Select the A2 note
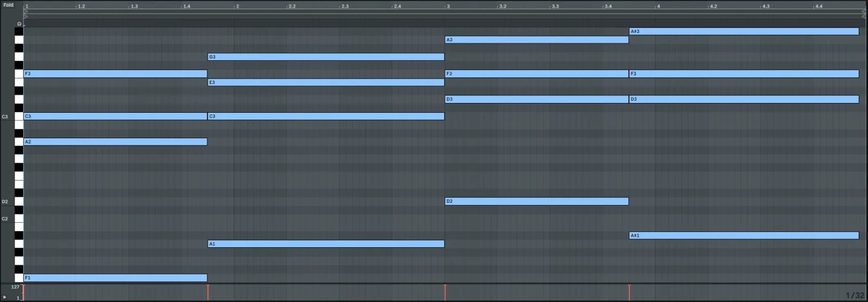Image resolution: width=868 pixels, height=302 pixels. pos(116,142)
